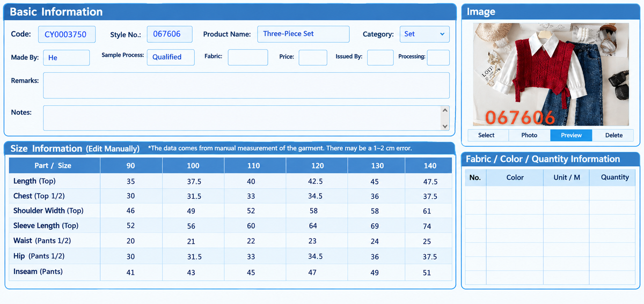This screenshot has height=304, width=644.
Task: Select the Chest (Top 1/2) row label
Action: (x=39, y=196)
